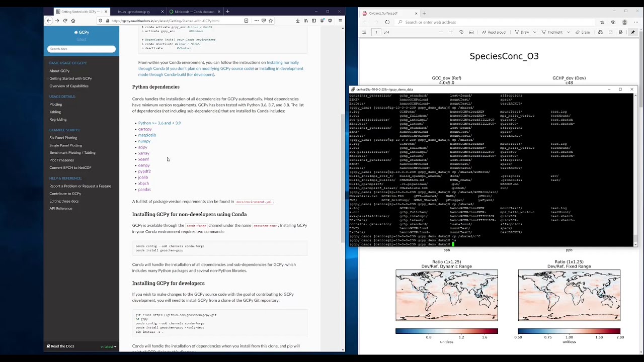The width and height of the screenshot is (644, 362).
Task: Click the PDF page number box
Action: tap(376, 32)
